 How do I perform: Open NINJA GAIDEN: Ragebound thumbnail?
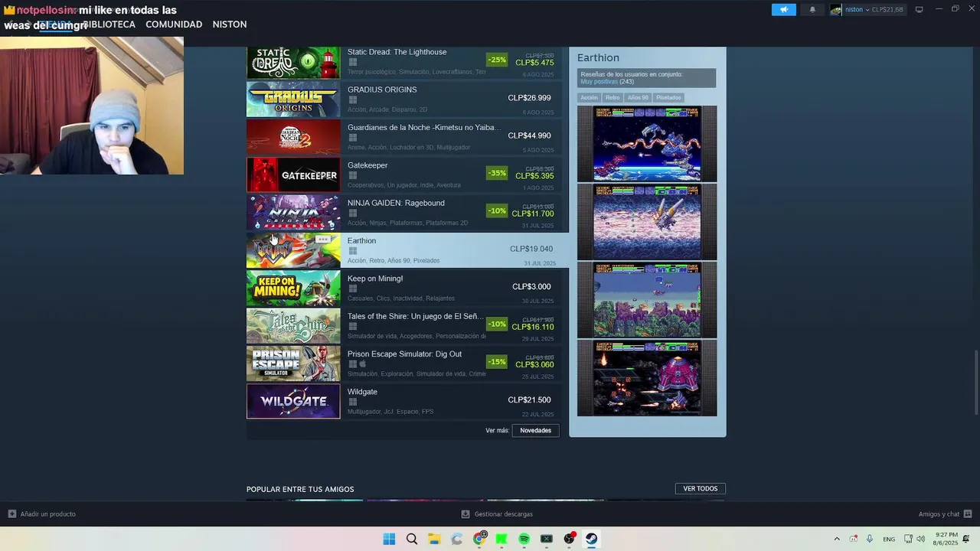point(293,212)
